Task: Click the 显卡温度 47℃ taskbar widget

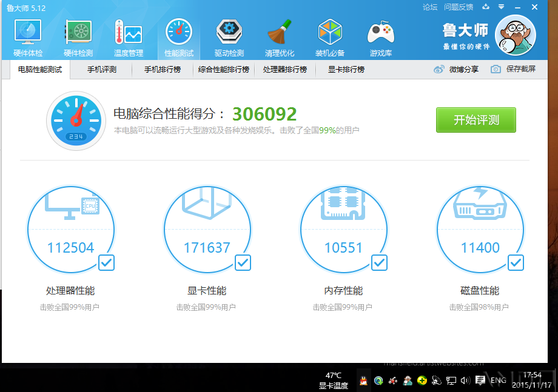Action: tap(334, 380)
